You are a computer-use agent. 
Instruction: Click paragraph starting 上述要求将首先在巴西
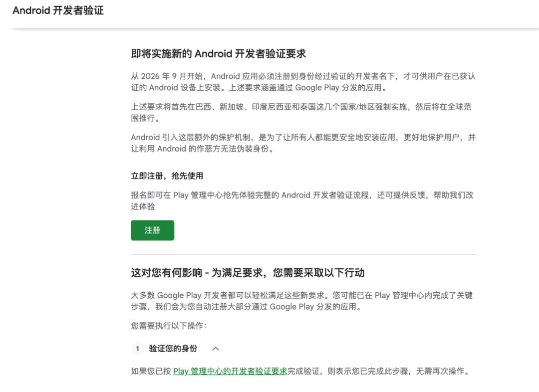click(301, 112)
